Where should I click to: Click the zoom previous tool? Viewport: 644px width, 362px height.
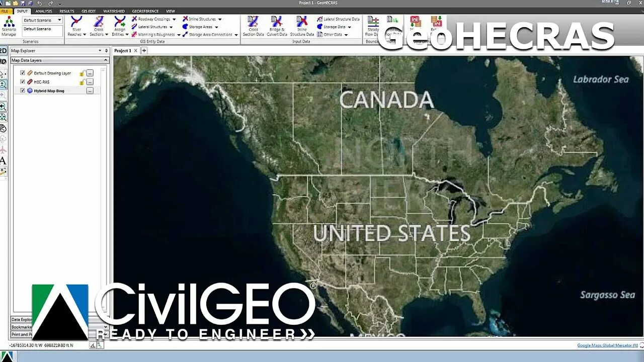coord(3,107)
